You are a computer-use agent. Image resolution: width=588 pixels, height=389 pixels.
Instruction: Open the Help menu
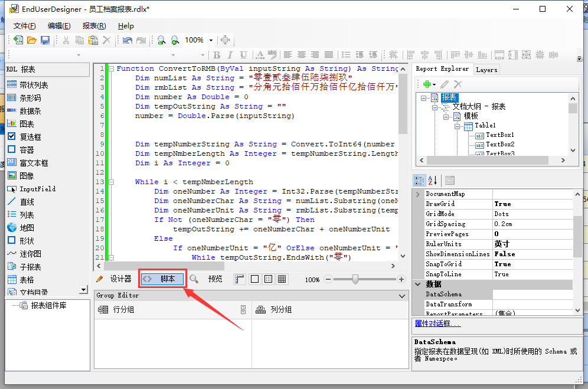(x=126, y=26)
